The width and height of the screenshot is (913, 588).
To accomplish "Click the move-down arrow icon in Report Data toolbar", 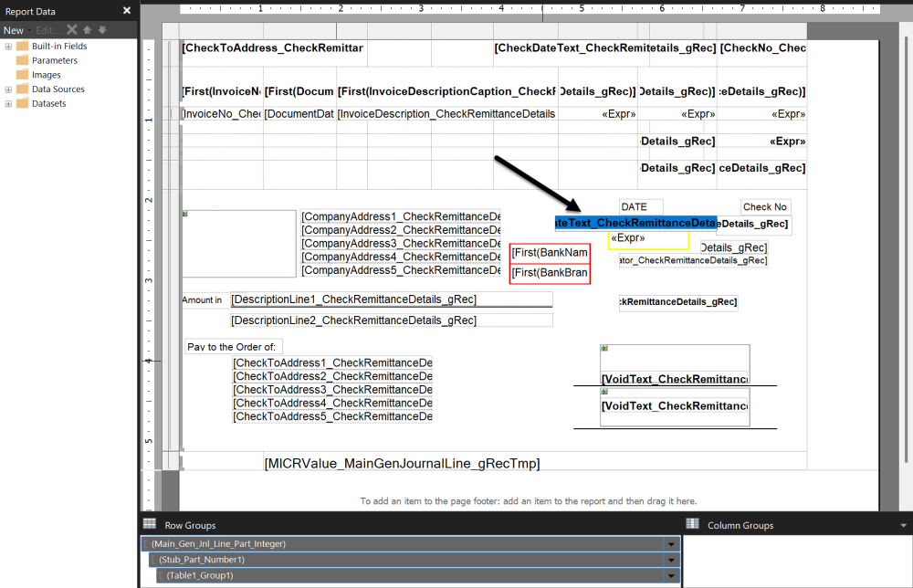I will click(100, 29).
